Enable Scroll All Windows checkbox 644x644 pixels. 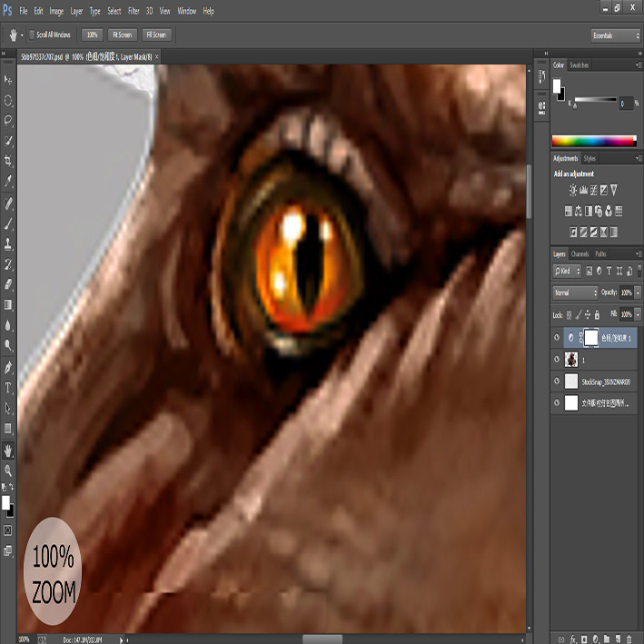tap(32, 35)
